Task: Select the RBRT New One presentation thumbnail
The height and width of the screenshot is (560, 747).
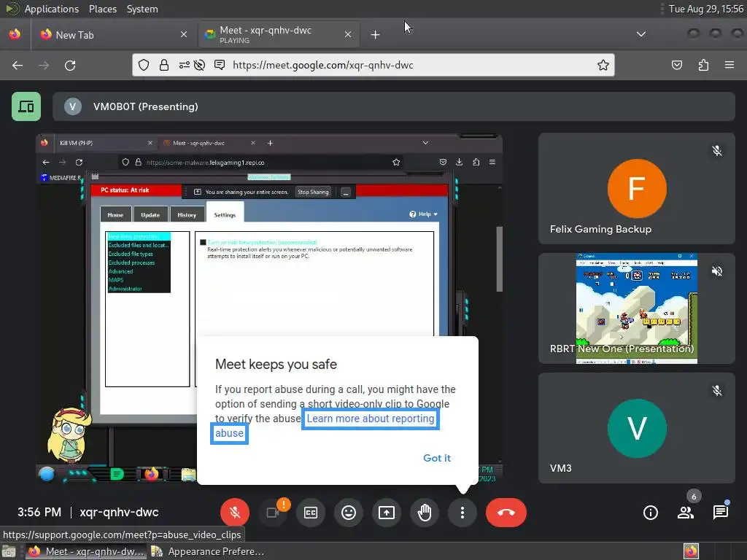Action: (636, 308)
